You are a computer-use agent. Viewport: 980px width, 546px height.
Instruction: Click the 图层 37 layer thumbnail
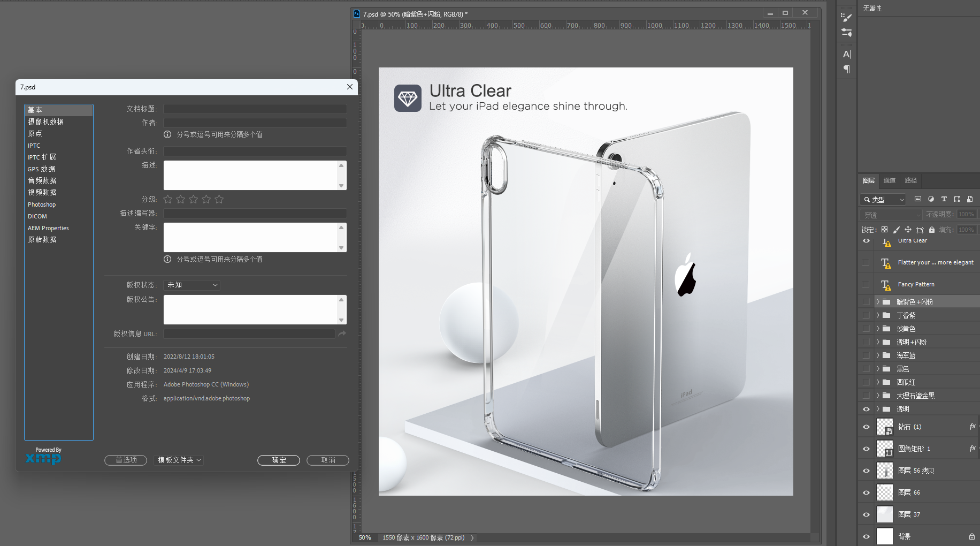tap(885, 514)
